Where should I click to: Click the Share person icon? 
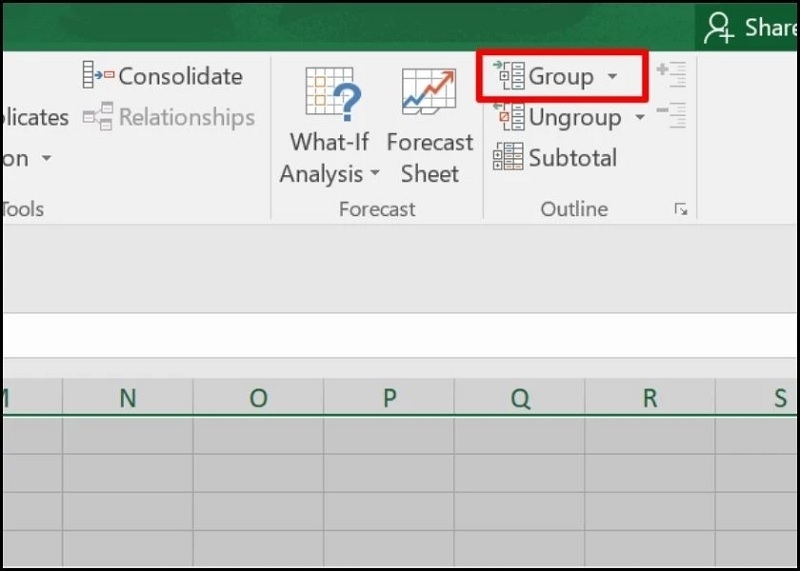point(719,28)
